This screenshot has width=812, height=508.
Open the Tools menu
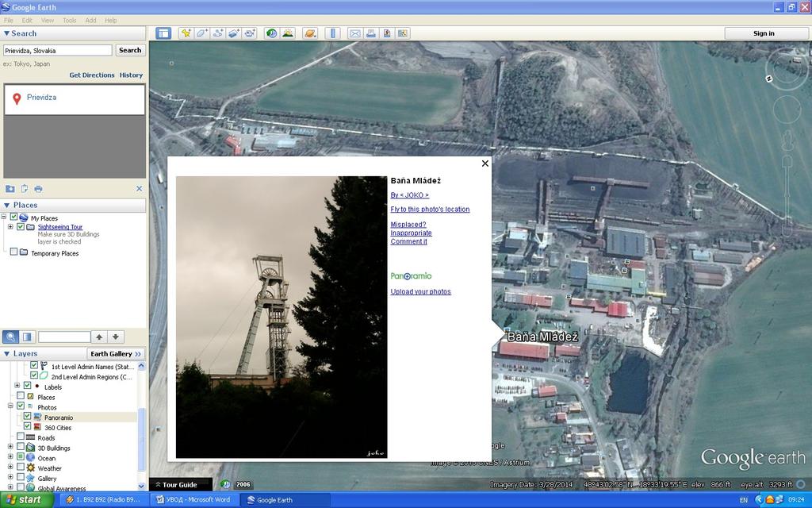(x=70, y=20)
